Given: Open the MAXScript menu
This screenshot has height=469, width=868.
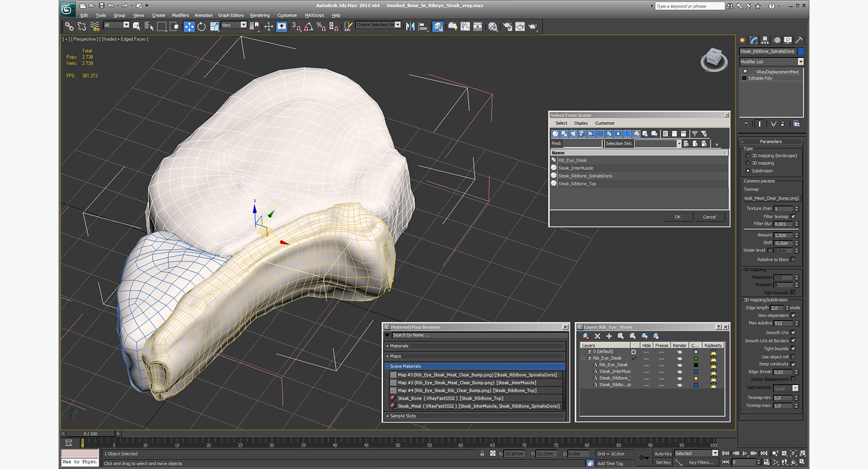Looking at the screenshot, I should pos(314,15).
